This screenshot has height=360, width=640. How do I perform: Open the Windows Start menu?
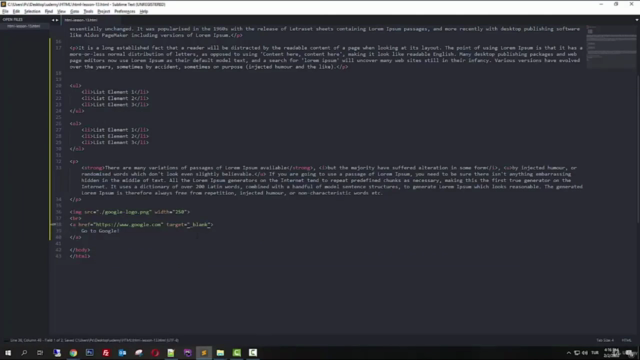8,353
